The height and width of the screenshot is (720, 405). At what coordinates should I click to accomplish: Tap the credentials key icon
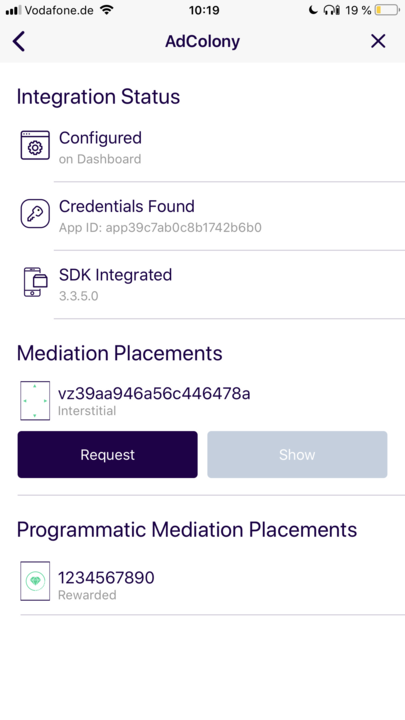click(35, 214)
